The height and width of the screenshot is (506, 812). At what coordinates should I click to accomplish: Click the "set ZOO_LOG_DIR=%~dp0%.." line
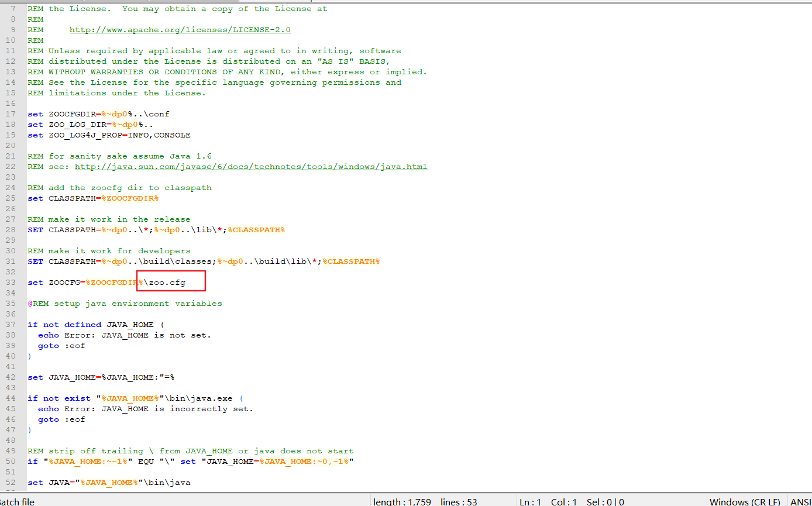click(x=90, y=125)
